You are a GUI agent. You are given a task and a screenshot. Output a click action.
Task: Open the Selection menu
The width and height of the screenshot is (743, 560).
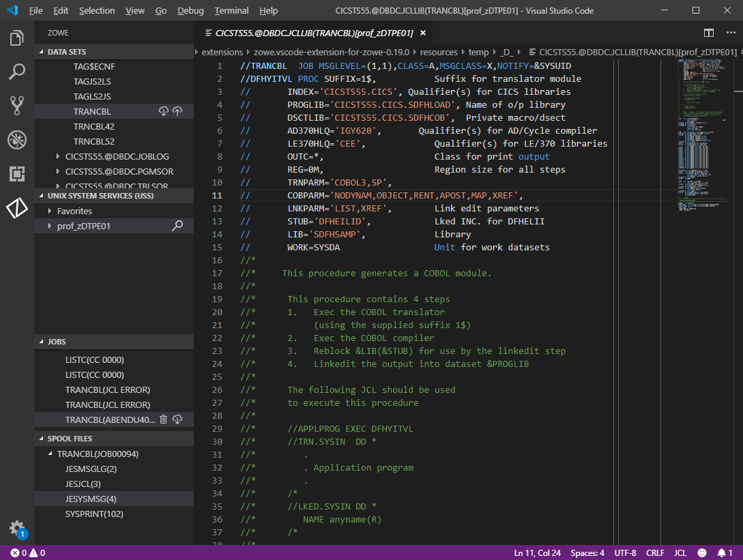click(97, 11)
